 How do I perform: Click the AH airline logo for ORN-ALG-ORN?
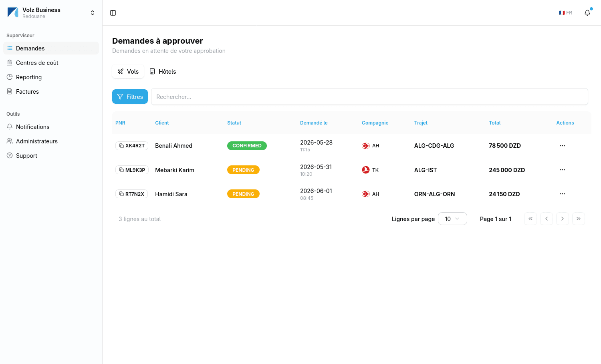(x=365, y=194)
